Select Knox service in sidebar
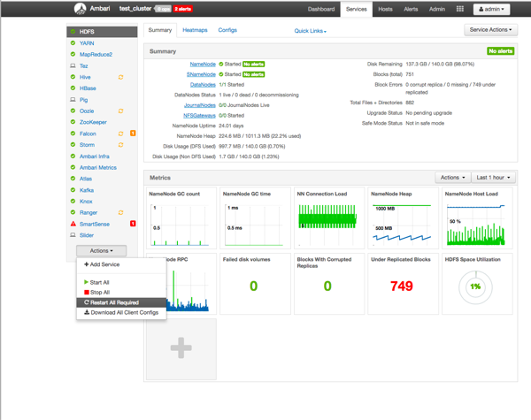 click(x=86, y=202)
